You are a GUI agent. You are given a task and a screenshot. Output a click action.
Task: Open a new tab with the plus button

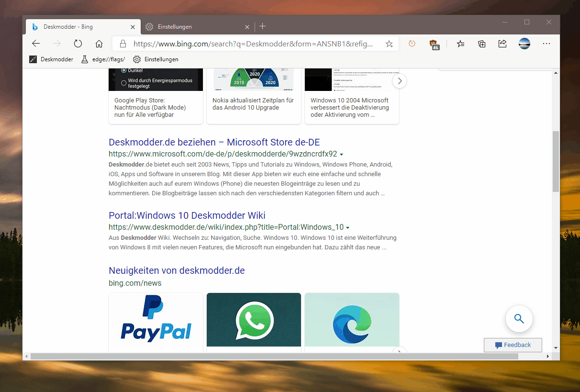[x=262, y=26]
